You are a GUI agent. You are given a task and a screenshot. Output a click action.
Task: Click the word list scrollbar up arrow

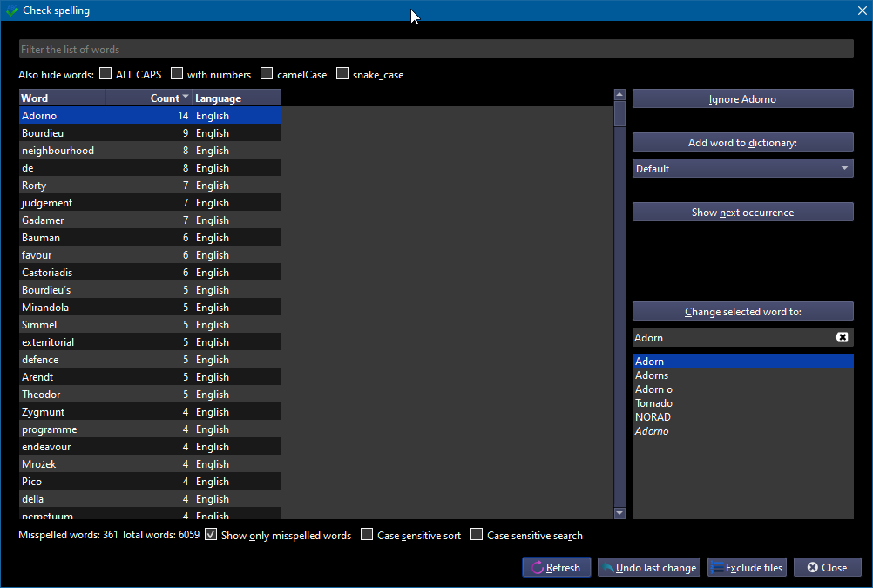pyautogui.click(x=619, y=95)
